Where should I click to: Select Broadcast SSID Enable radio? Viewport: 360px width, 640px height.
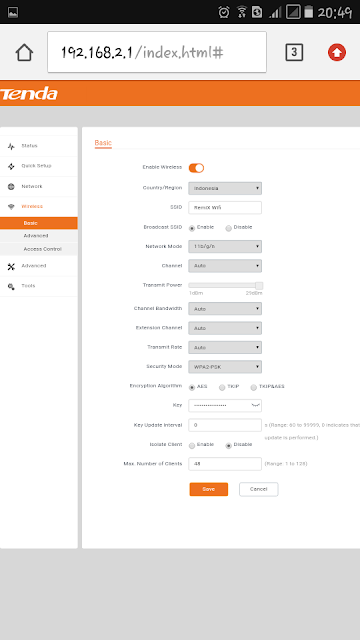(x=192, y=228)
